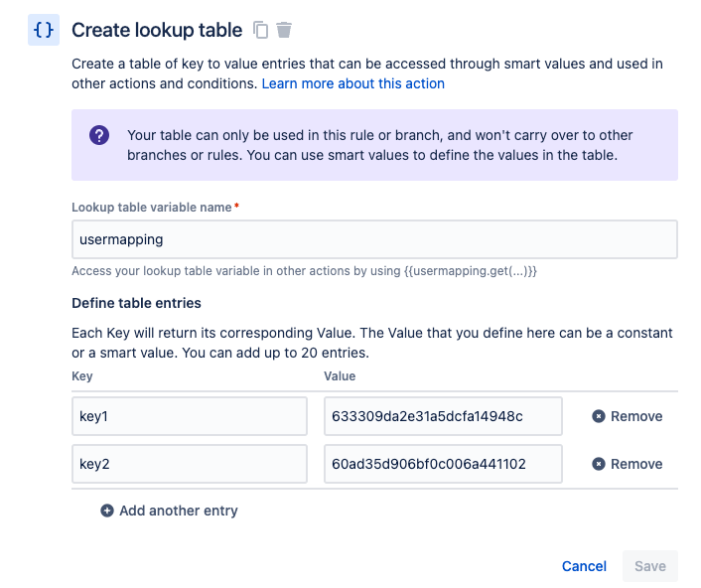Image resolution: width=701 pixels, height=588 pixels.
Task: Focus the Lookup table variable name field
Action: coord(374,239)
